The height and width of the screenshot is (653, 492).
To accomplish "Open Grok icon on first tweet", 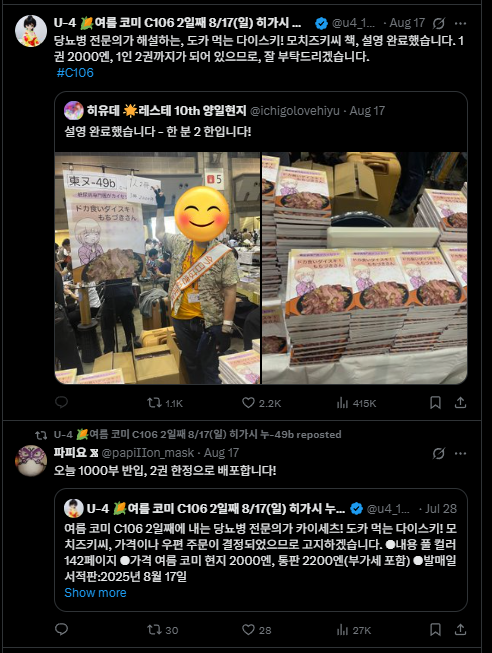I will [x=439, y=23].
